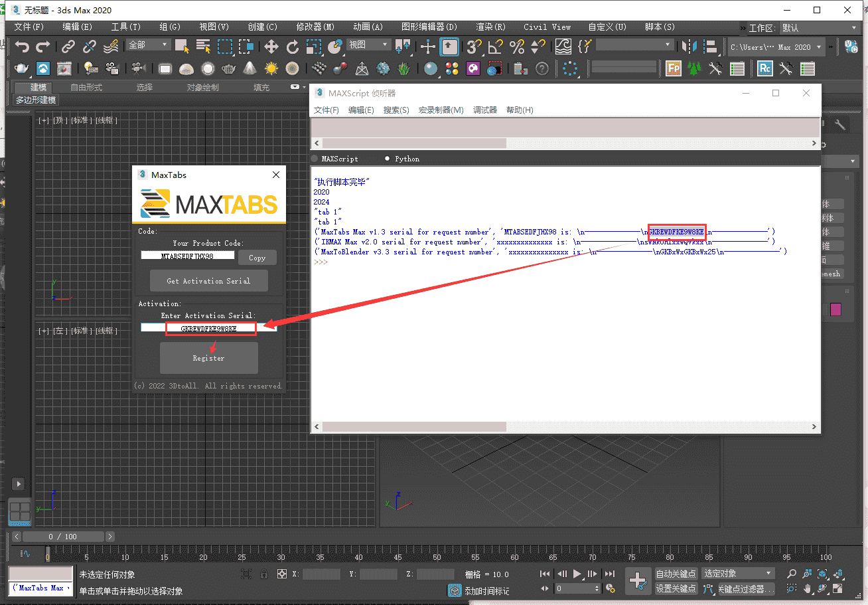Click the Enter Activation Serial input field
Screen dimensions: 868x605
pyautogui.click(x=208, y=328)
